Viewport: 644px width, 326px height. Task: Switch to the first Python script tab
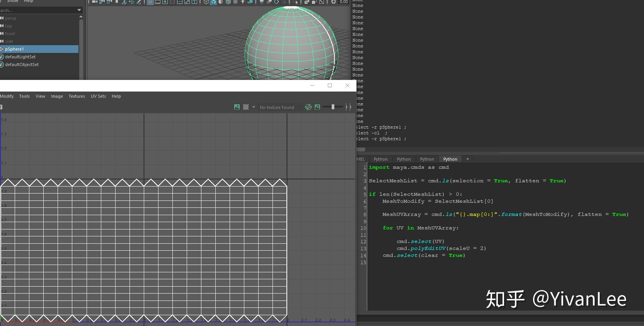coord(380,159)
